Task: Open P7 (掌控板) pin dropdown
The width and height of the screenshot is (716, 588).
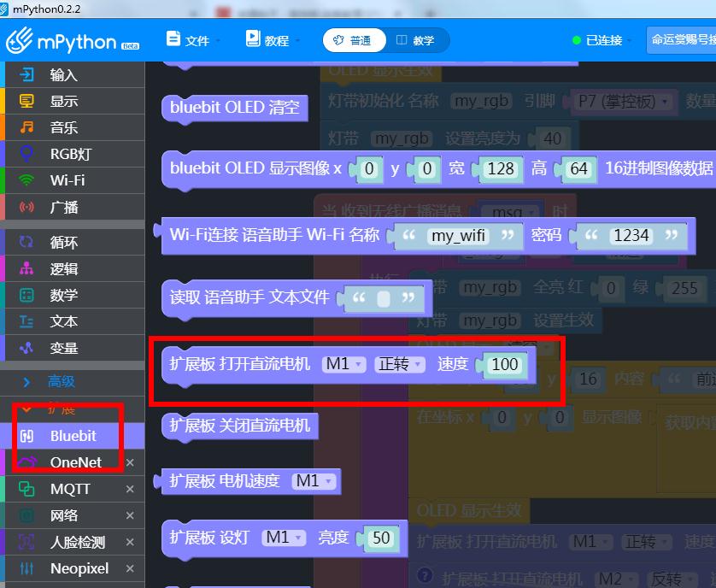Action: (622, 101)
